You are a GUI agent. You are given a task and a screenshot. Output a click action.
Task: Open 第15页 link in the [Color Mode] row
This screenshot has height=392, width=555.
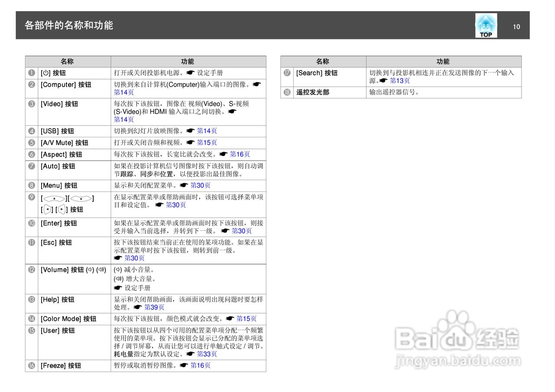click(247, 319)
